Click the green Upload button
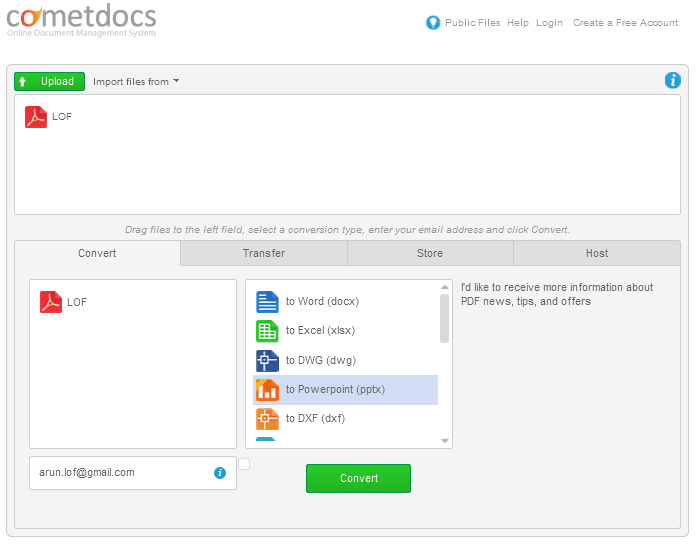Screen dimensions: 697x545 click(49, 81)
